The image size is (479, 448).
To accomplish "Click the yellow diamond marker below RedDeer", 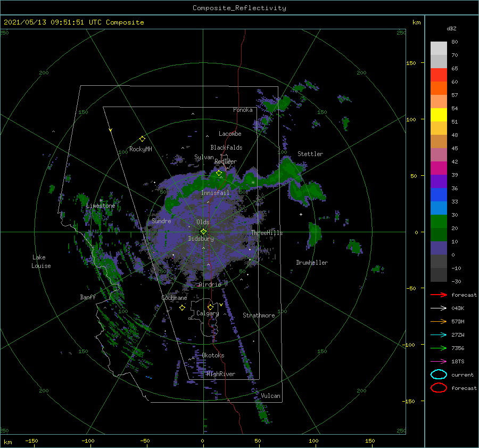I will (x=219, y=173).
